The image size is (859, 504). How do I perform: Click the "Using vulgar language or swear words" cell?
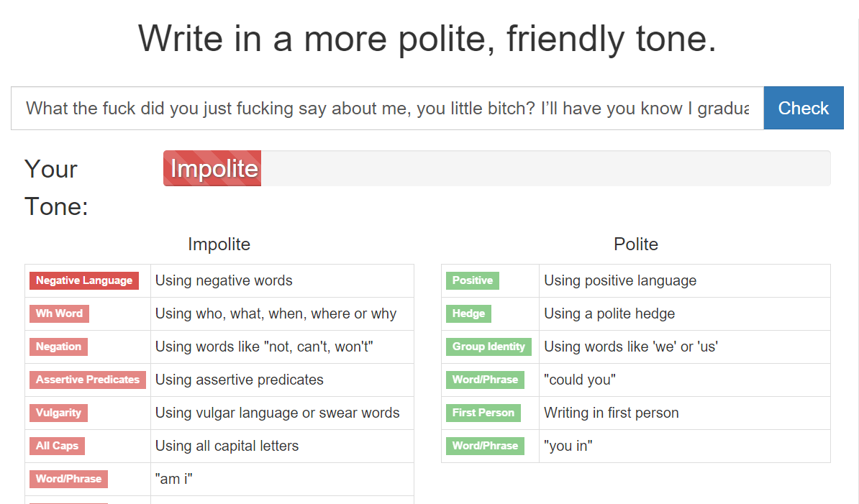click(277, 413)
